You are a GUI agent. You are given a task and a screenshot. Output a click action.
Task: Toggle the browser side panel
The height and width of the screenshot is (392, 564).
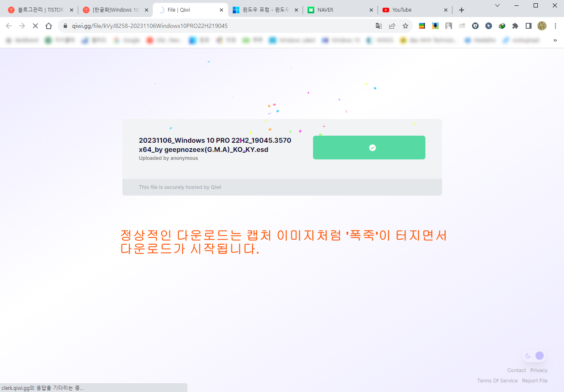tap(529, 26)
